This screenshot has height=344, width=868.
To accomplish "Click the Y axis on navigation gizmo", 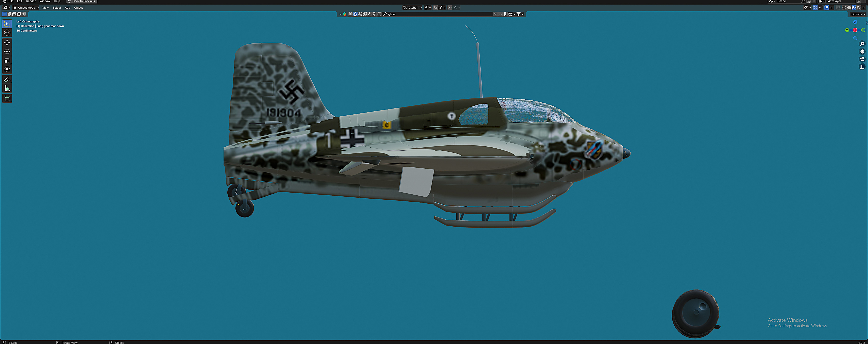I will (x=847, y=30).
